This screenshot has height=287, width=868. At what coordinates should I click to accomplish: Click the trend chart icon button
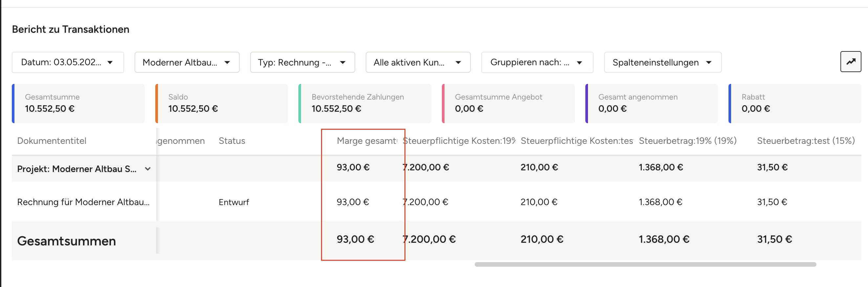[850, 62]
